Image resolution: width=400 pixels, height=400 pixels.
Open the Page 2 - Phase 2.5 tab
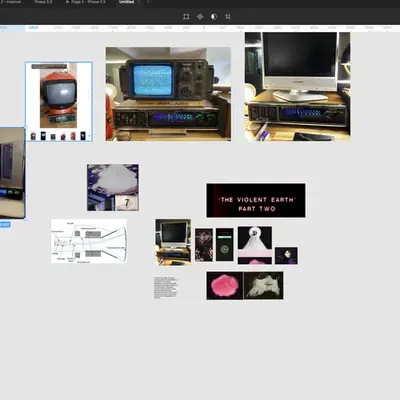85,2
